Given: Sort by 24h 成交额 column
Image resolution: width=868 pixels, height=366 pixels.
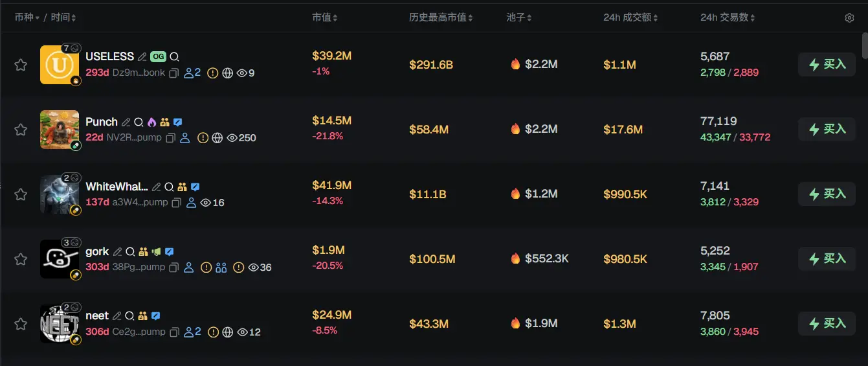Looking at the screenshot, I should pos(630,17).
